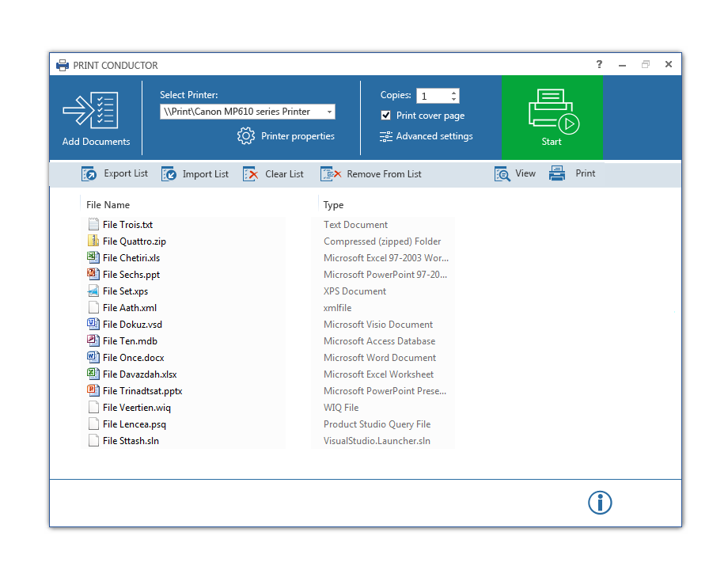Click the Import List label

(x=206, y=174)
